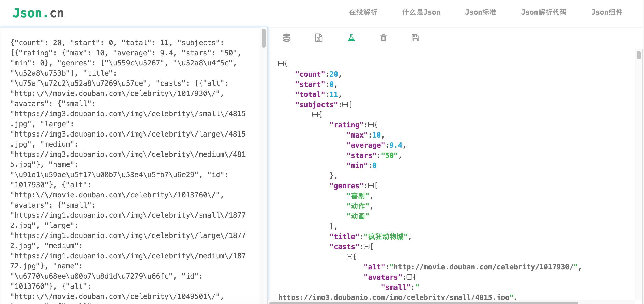Collapse the first casts object node
Screen dimensions: 644x304
point(349,257)
